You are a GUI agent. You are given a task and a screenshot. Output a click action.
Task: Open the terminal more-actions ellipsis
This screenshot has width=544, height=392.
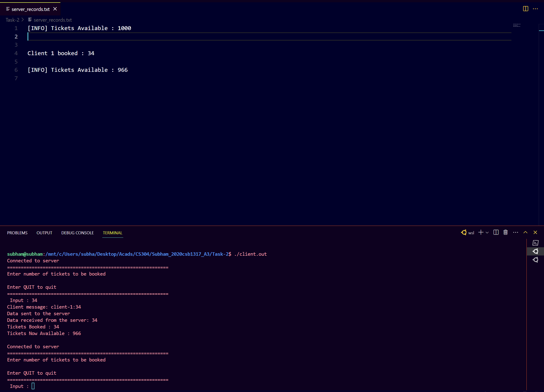516,232
